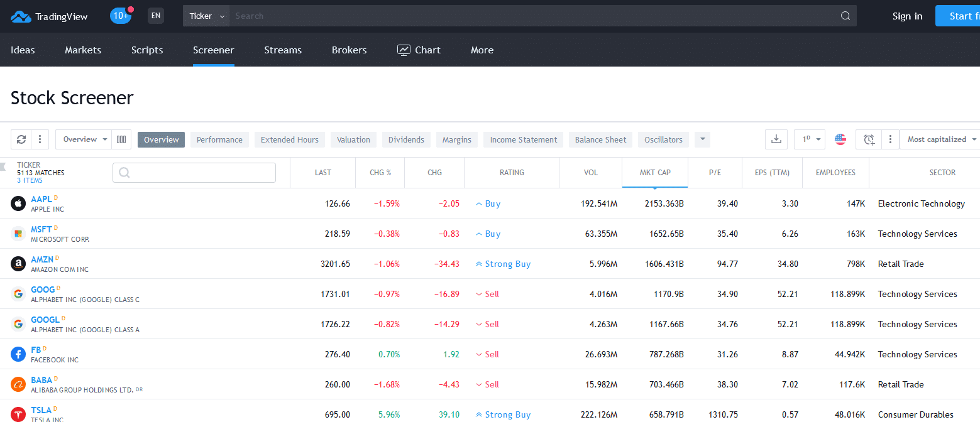Open the MSFT ticker link
980x422 pixels.
pos(41,229)
